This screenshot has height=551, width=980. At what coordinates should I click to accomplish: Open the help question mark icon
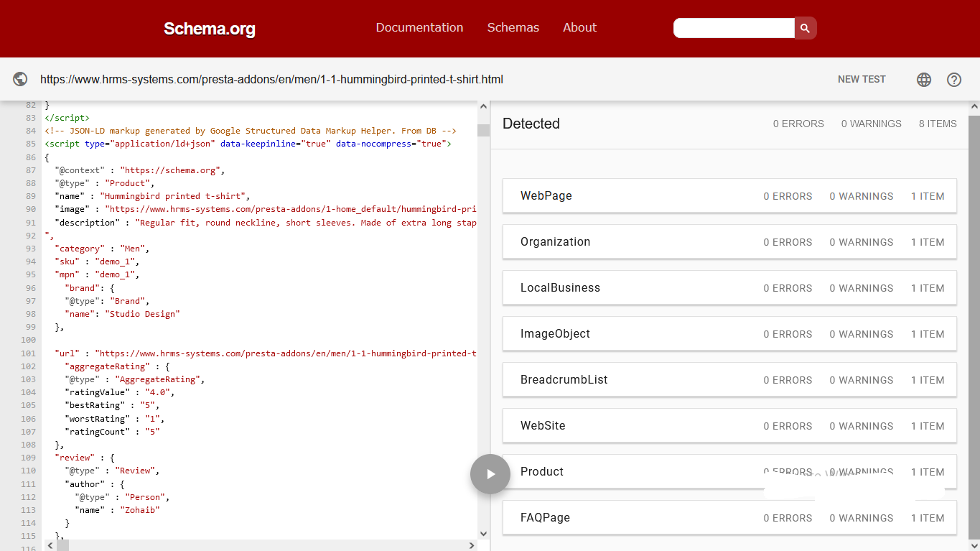click(x=954, y=80)
